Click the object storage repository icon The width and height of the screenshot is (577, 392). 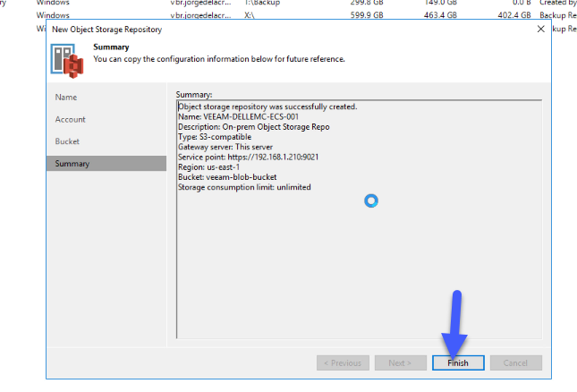tap(67, 61)
